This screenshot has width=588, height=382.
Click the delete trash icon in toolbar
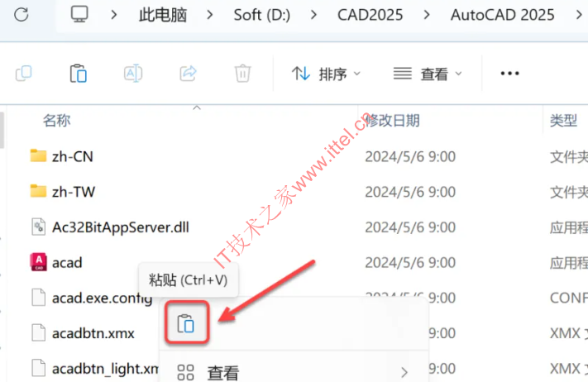point(242,74)
